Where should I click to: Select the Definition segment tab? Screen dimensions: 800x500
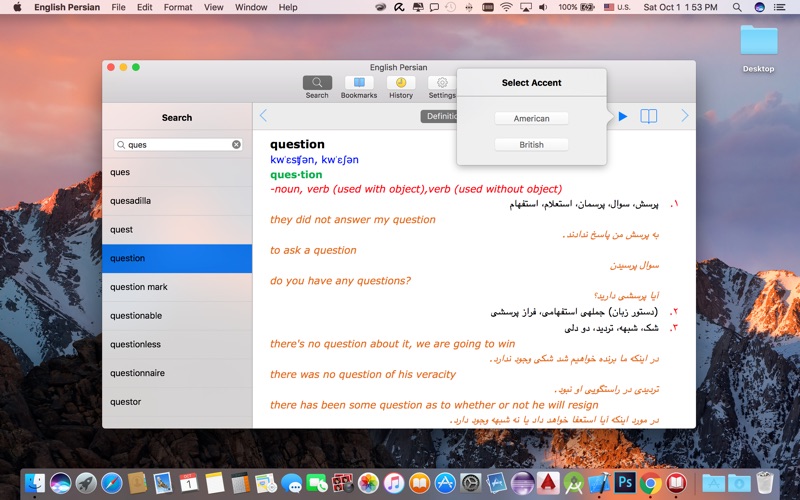439,116
